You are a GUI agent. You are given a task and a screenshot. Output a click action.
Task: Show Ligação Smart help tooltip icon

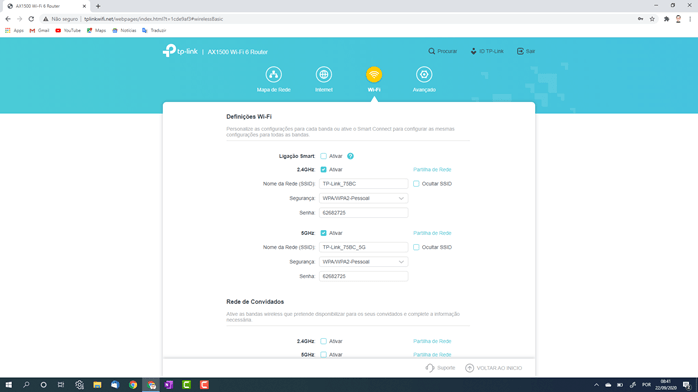coord(350,156)
